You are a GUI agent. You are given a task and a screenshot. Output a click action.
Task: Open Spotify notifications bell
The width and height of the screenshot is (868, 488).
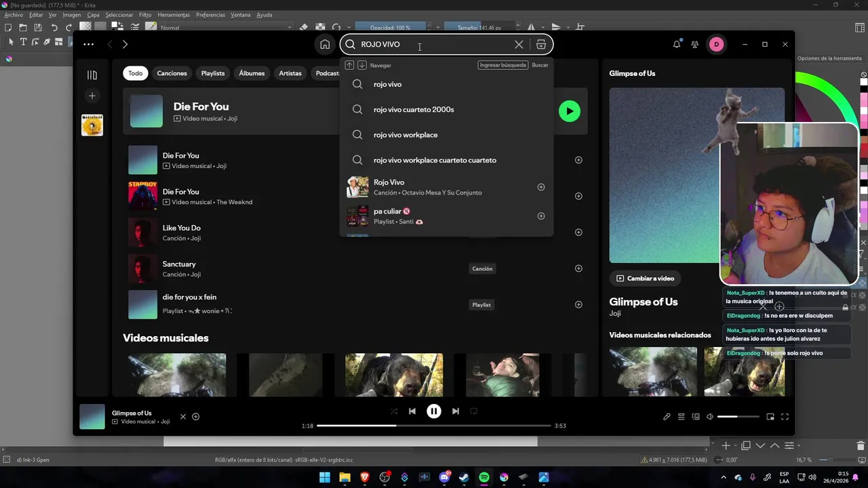click(x=676, y=44)
